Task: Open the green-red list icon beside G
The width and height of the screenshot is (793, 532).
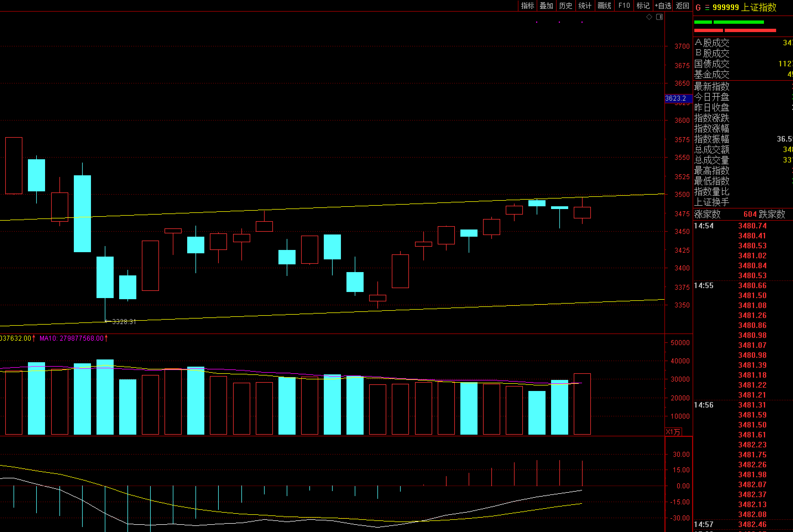Action: pyautogui.click(x=707, y=7)
